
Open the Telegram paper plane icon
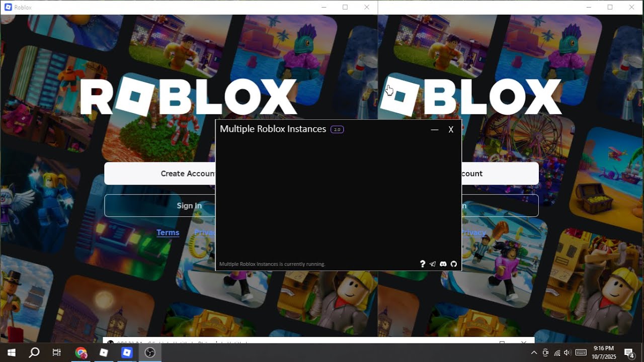tap(433, 264)
